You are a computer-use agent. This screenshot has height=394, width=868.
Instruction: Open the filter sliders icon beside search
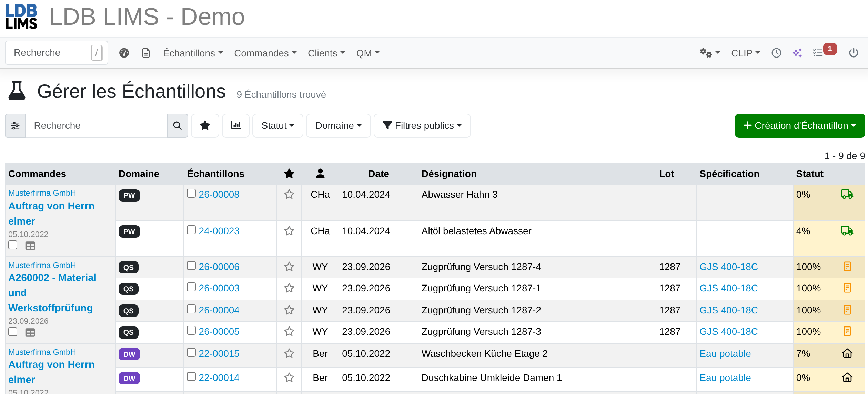[x=15, y=126]
